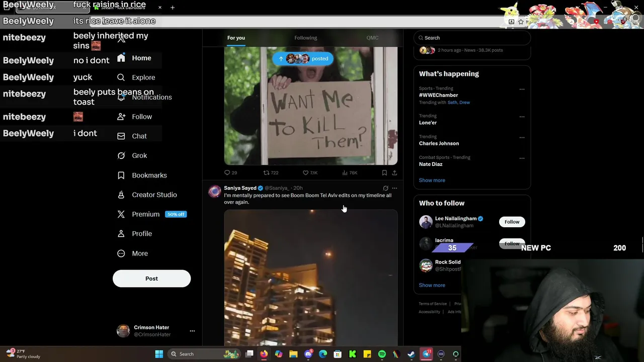
Task: Open Terms of Service link
Action: pyautogui.click(x=433, y=304)
